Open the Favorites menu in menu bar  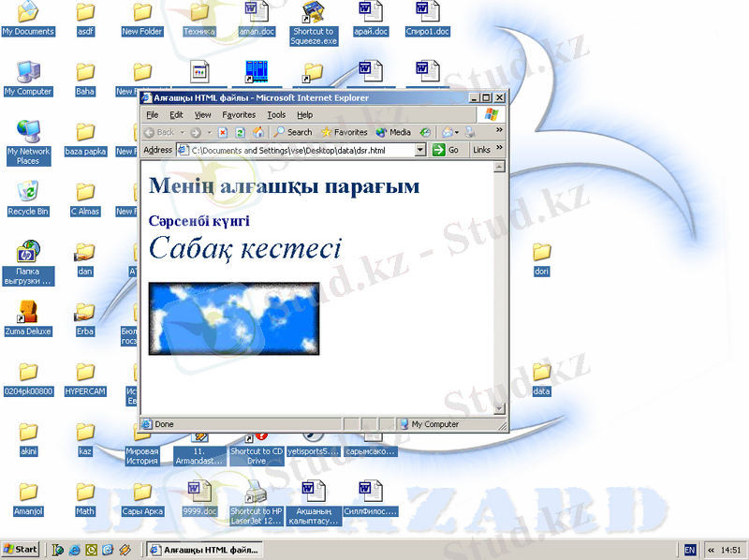(x=239, y=114)
